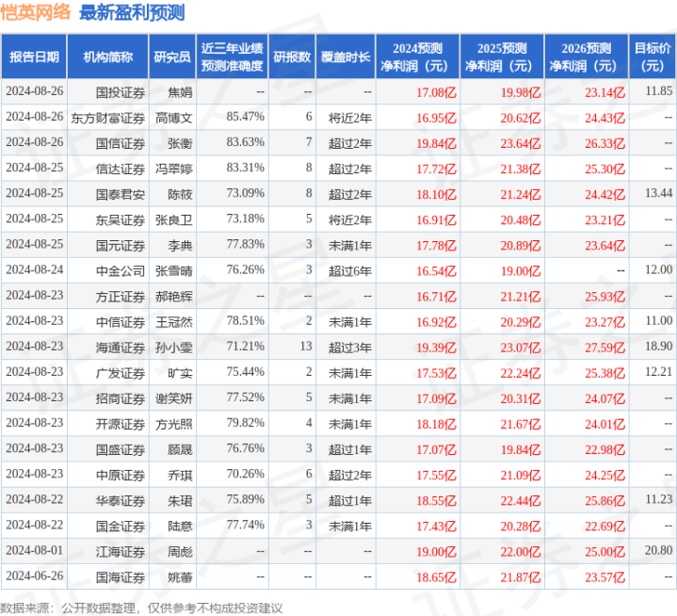The height and width of the screenshot is (616, 677).
Task: Click 2025 profit forecast 23.64亿
Action: pos(521,143)
